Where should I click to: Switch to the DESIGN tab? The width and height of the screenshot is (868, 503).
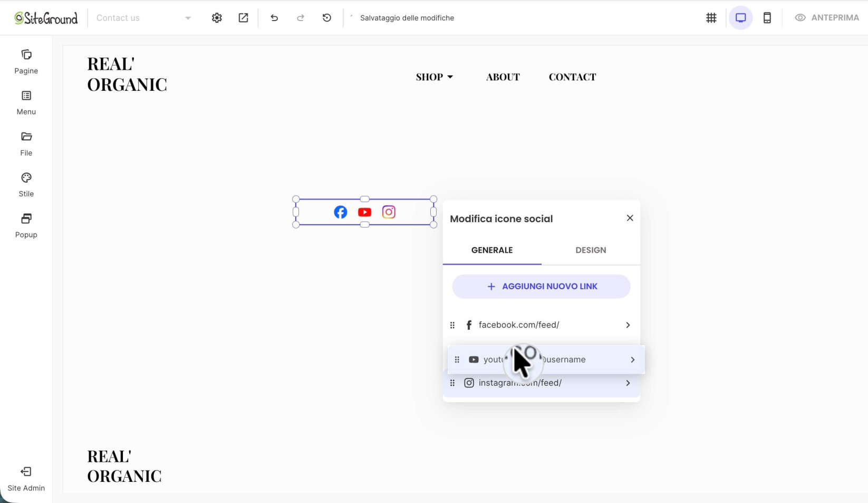coord(591,250)
